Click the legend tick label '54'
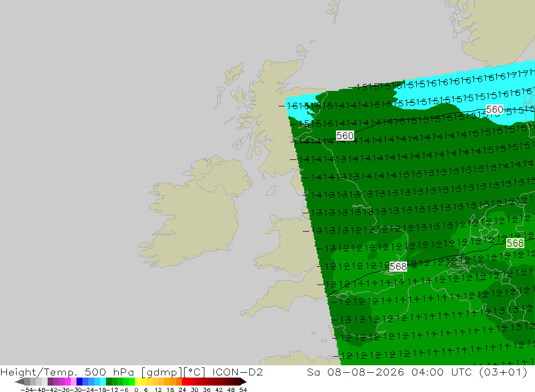This screenshot has width=535, height=392. (x=243, y=390)
